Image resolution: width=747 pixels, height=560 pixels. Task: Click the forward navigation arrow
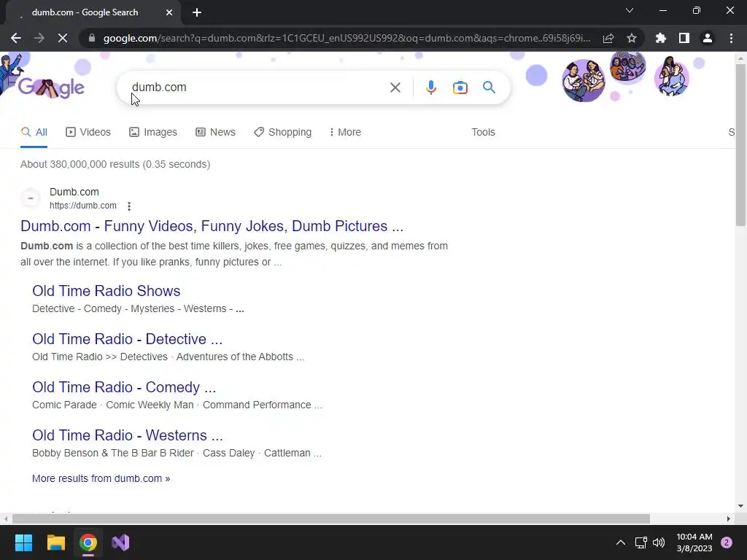39,38
